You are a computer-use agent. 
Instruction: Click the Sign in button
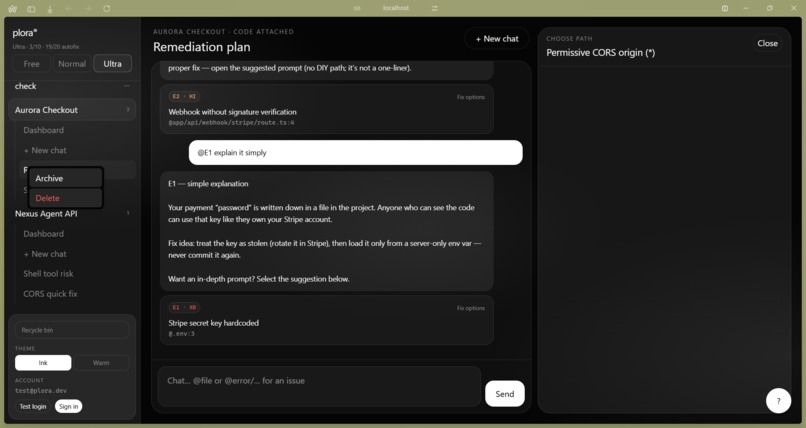click(68, 406)
